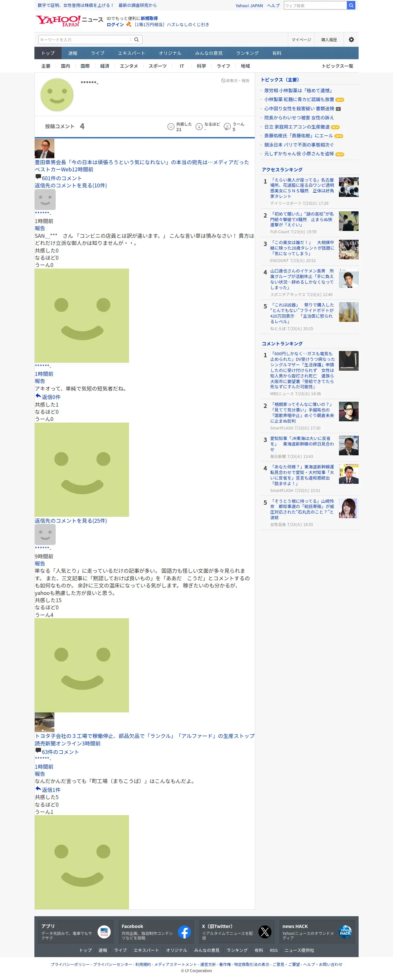Open ニュース提供社 footer link

click(x=299, y=950)
